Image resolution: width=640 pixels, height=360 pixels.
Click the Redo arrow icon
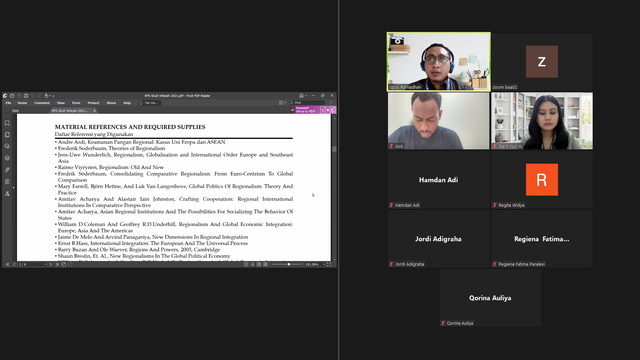(x=40, y=96)
